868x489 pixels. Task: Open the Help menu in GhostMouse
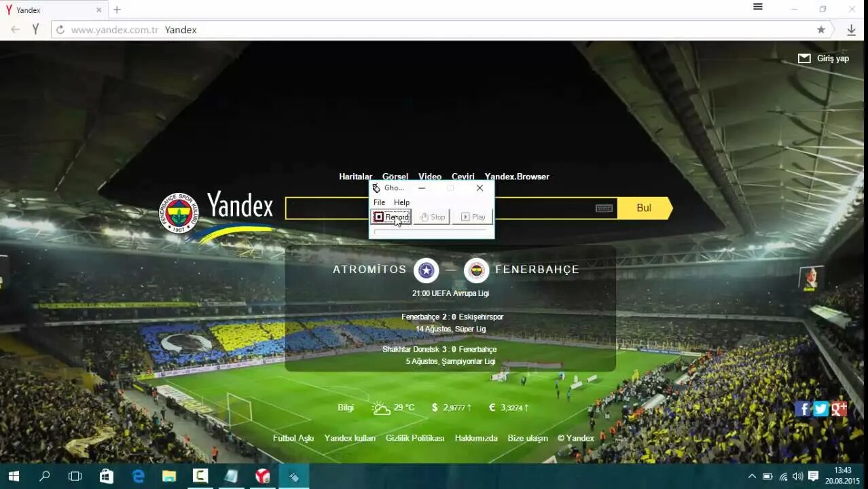pos(401,202)
